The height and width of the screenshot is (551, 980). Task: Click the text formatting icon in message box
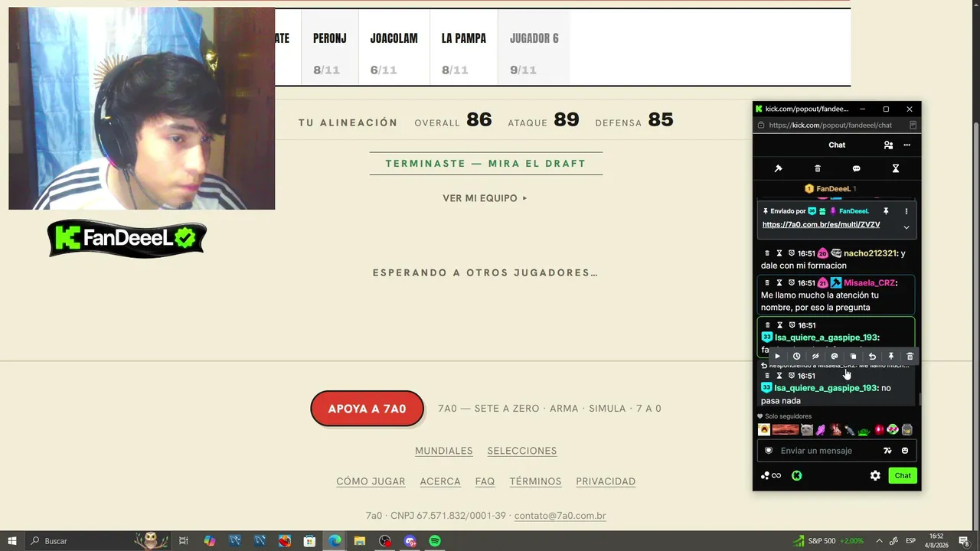(x=887, y=451)
